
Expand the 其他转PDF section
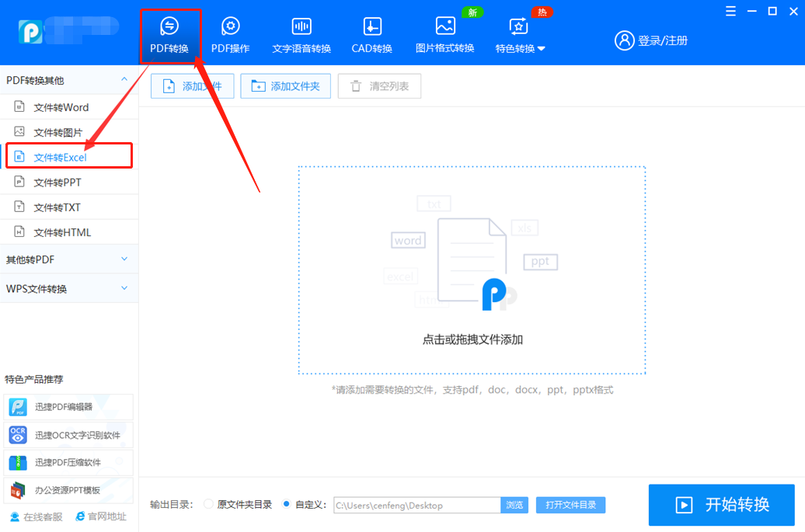[69, 259]
